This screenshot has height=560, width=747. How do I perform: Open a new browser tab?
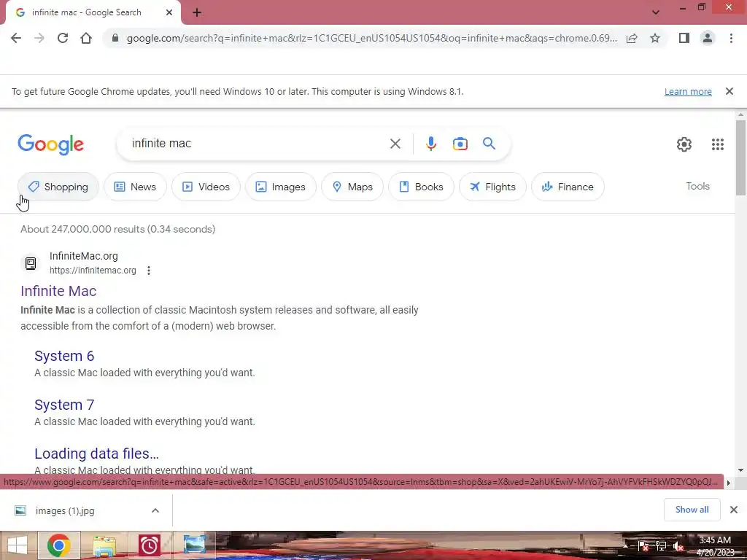(197, 12)
